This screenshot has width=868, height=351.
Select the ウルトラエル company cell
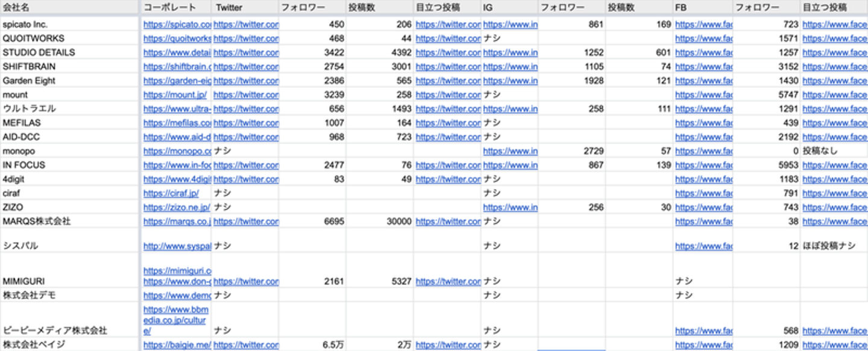[70, 109]
